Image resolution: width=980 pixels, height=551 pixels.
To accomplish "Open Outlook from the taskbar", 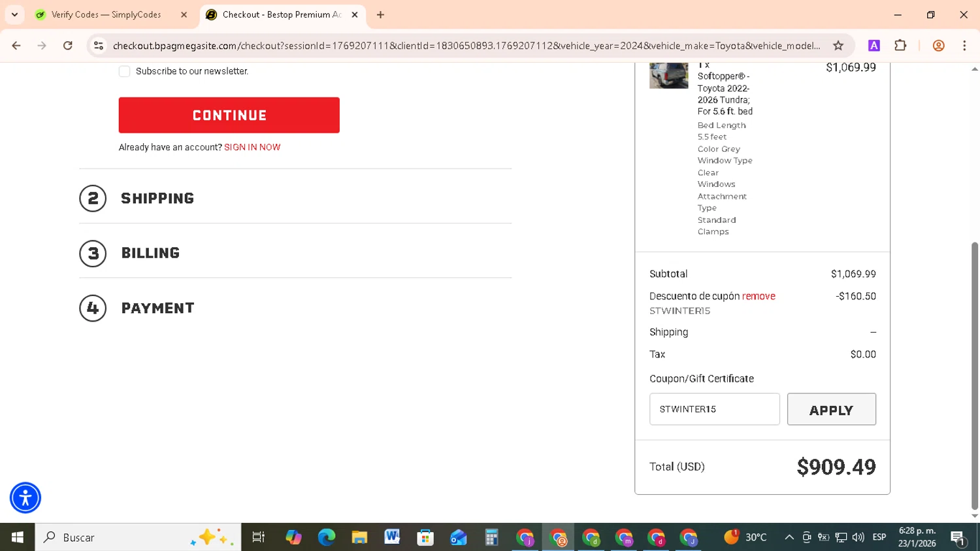I will click(x=458, y=537).
